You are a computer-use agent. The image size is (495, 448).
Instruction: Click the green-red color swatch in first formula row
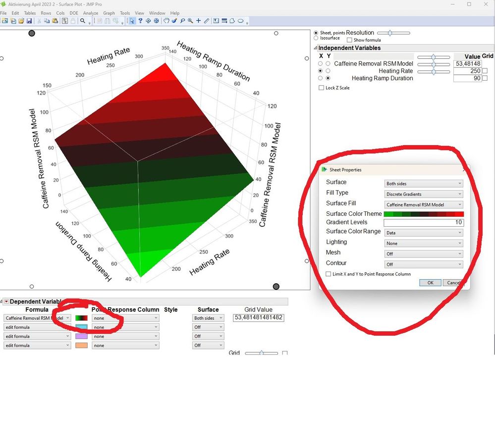pos(81,318)
